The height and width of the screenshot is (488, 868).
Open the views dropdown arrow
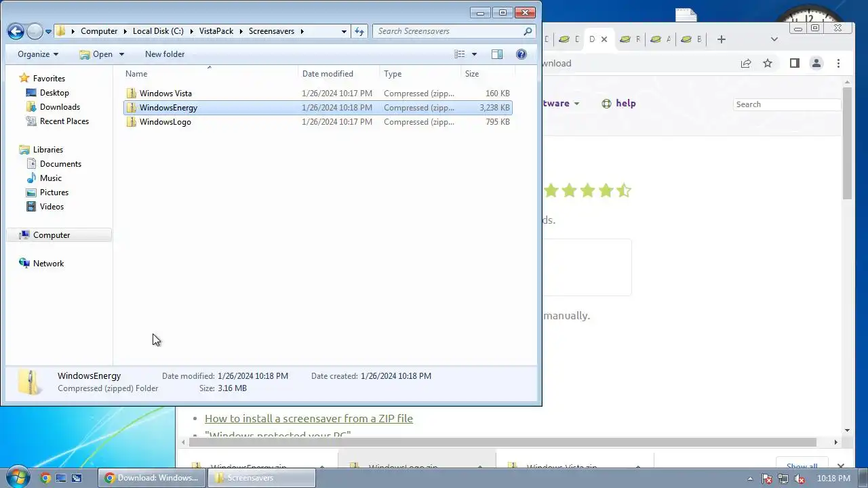pyautogui.click(x=474, y=54)
